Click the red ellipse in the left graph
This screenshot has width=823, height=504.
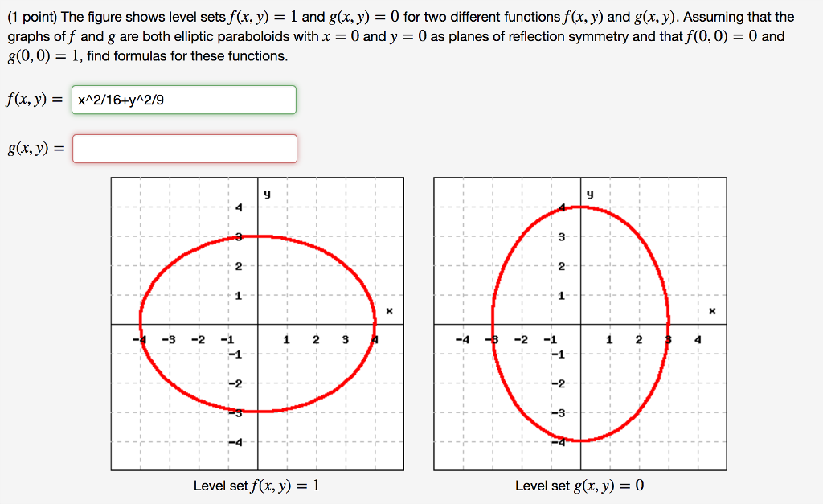[x=257, y=236]
